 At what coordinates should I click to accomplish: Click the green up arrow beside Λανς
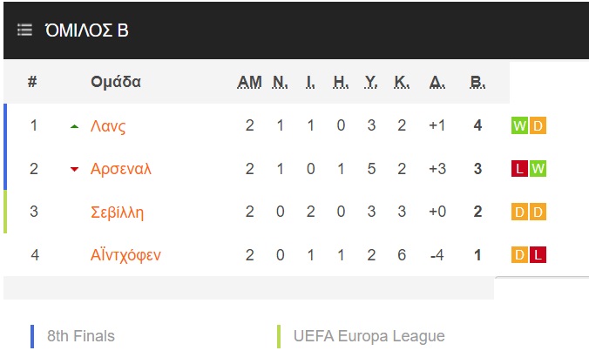pos(74,126)
